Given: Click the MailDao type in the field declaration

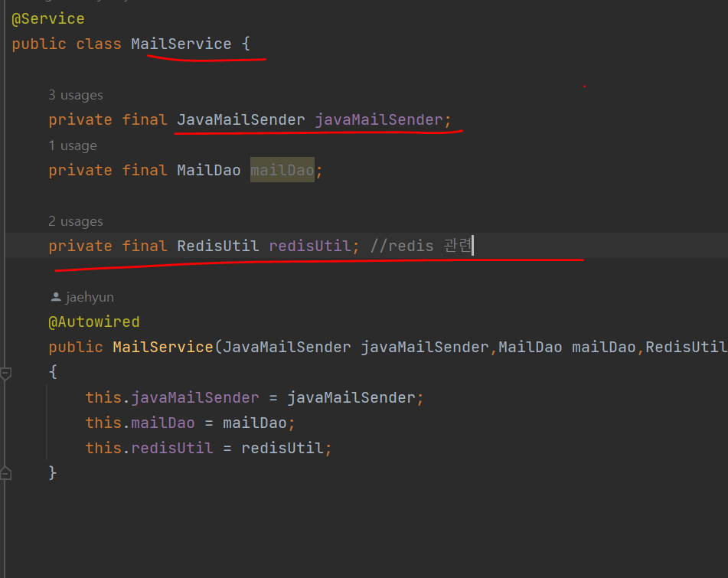Looking at the screenshot, I should (208, 171).
